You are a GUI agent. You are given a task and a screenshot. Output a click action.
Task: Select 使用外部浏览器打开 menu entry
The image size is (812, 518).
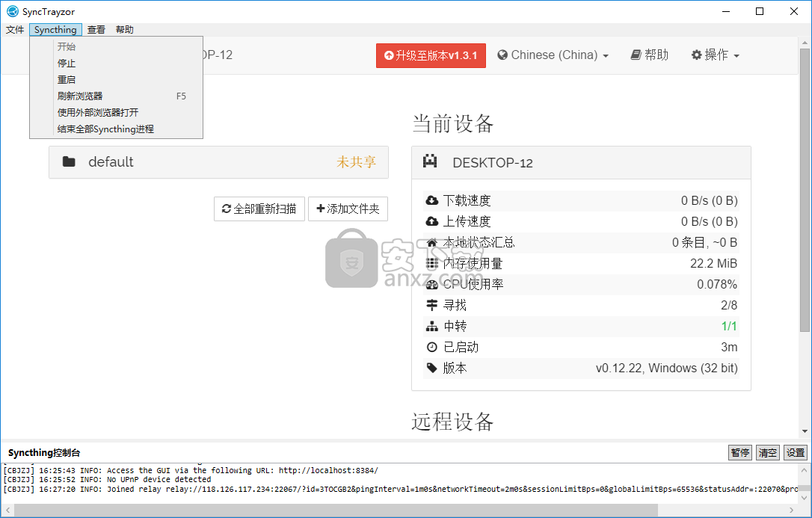(x=116, y=113)
